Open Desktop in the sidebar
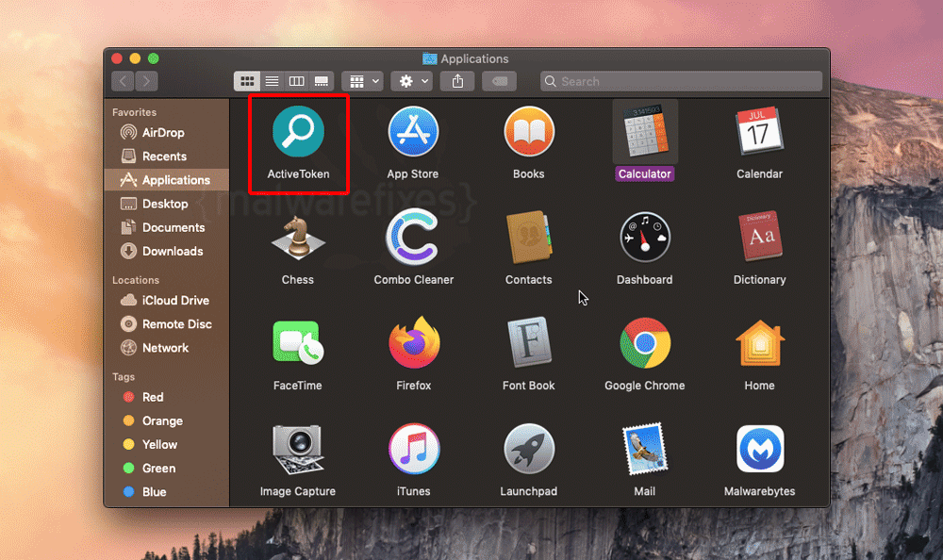 click(x=167, y=204)
